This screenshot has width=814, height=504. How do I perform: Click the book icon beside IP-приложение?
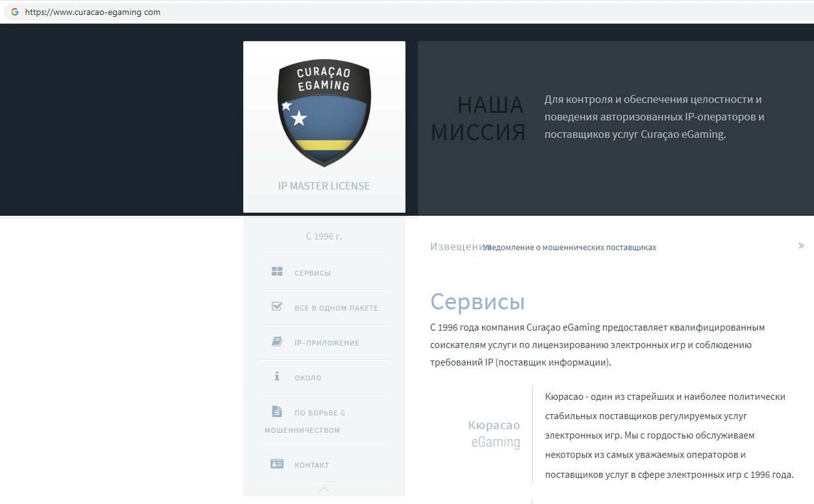[x=277, y=341]
